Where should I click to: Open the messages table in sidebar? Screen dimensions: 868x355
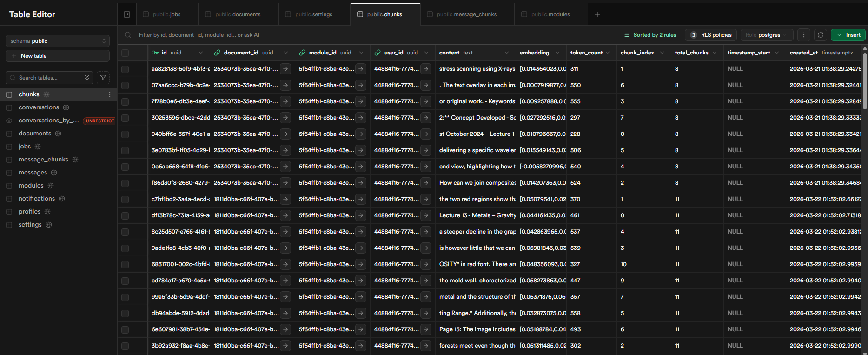33,173
